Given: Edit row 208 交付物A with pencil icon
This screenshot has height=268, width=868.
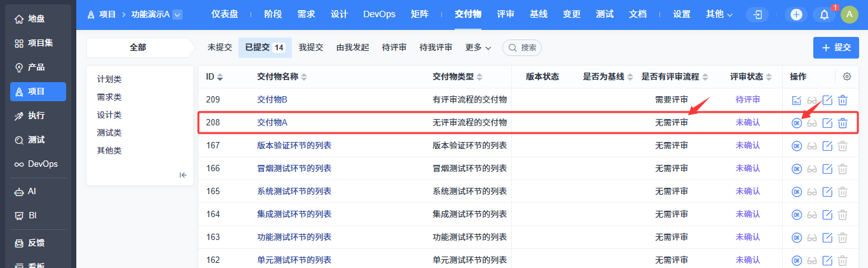Looking at the screenshot, I should coord(827,123).
